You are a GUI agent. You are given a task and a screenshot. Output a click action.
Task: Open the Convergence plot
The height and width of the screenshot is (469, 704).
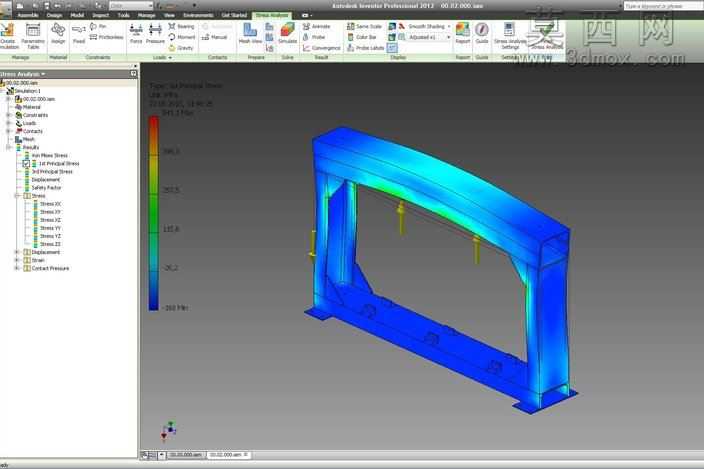coord(321,48)
